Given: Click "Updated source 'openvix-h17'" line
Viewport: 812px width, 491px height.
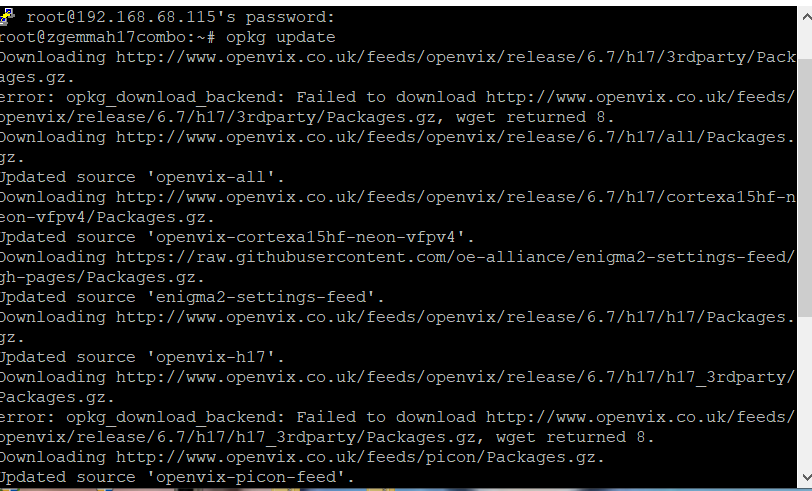Looking at the screenshot, I should [x=142, y=357].
